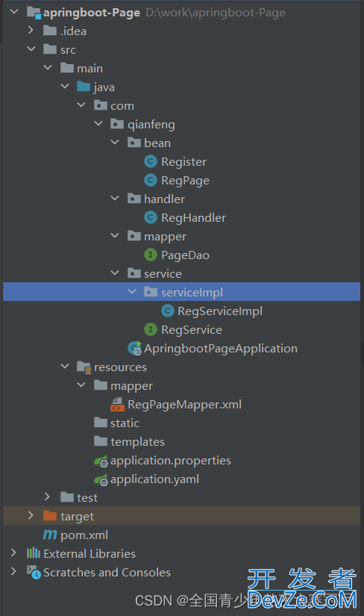Click the Scratches and Consoles icon
Screen dimensions: 364x616
34,572
